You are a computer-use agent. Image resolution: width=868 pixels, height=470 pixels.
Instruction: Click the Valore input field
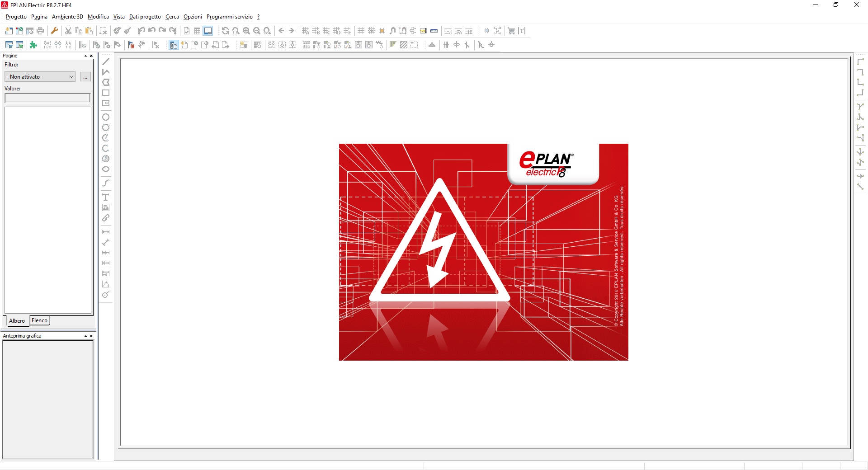pos(47,98)
